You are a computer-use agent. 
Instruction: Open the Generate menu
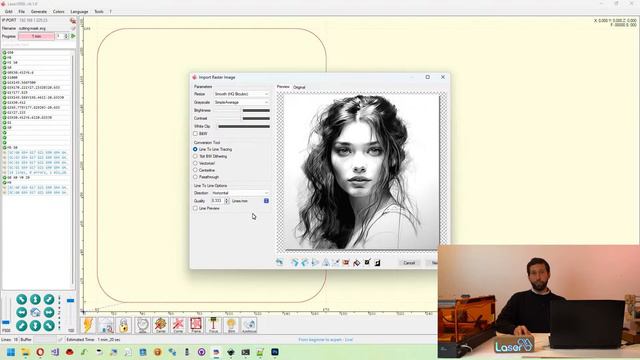39,12
